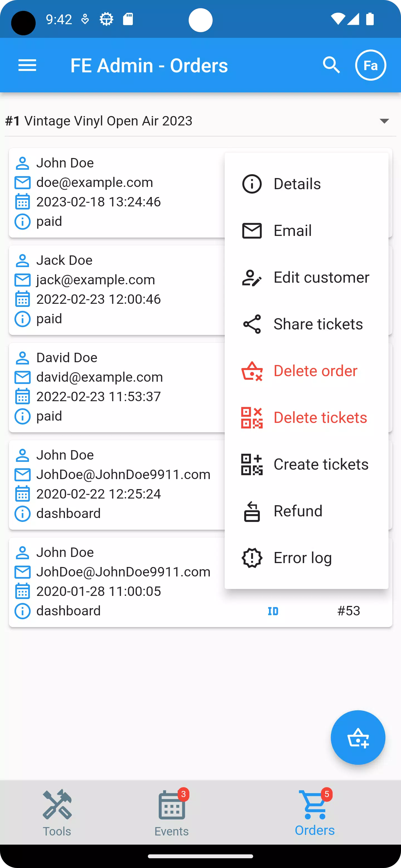The width and height of the screenshot is (401, 868).
Task: Tap David Doe's email david@example.com
Action: (x=99, y=377)
